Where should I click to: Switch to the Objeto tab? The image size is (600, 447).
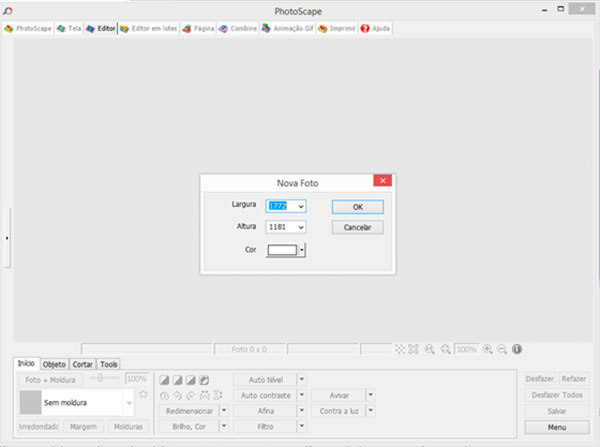[x=54, y=364]
